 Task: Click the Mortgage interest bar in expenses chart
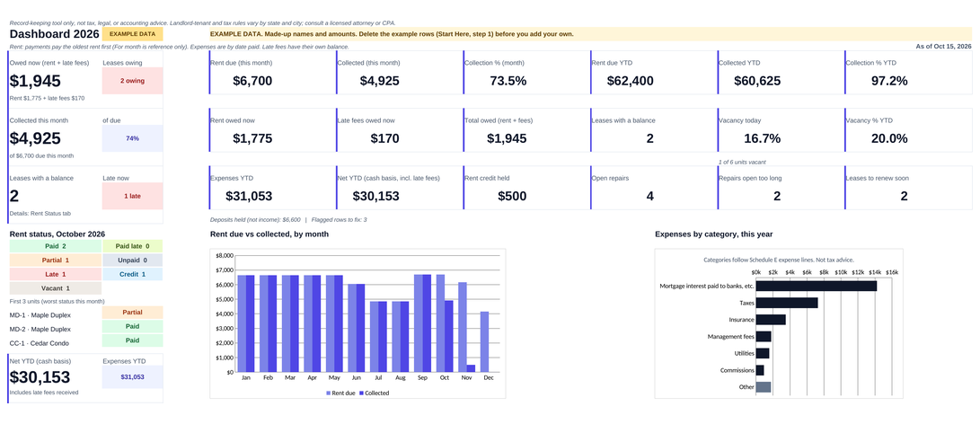pyautogui.click(x=817, y=286)
